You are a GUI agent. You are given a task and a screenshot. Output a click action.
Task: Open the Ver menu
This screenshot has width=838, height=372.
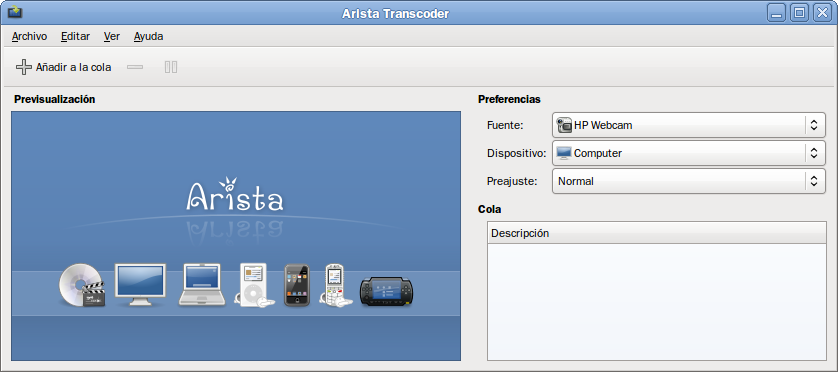click(112, 36)
